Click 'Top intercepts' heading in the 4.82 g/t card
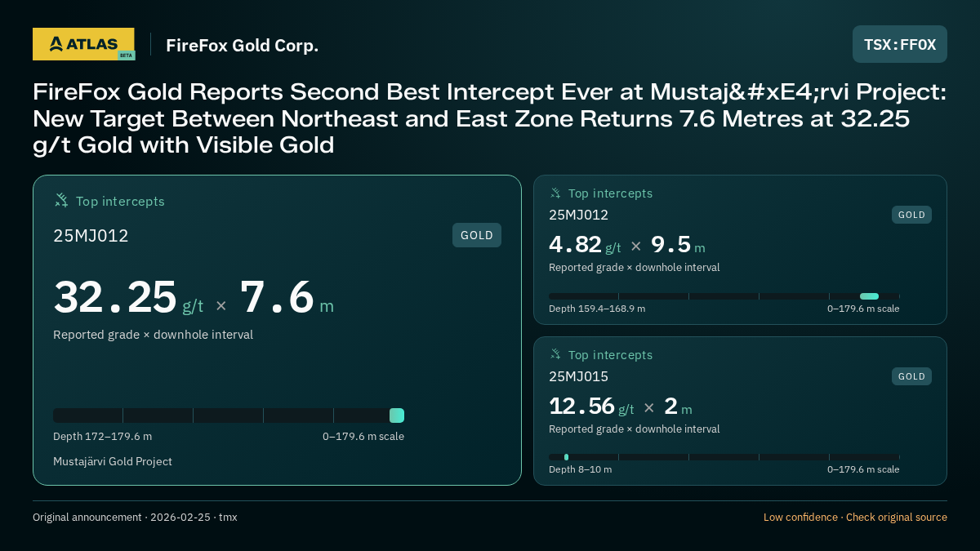Viewport: 980px width, 551px height. coord(610,193)
